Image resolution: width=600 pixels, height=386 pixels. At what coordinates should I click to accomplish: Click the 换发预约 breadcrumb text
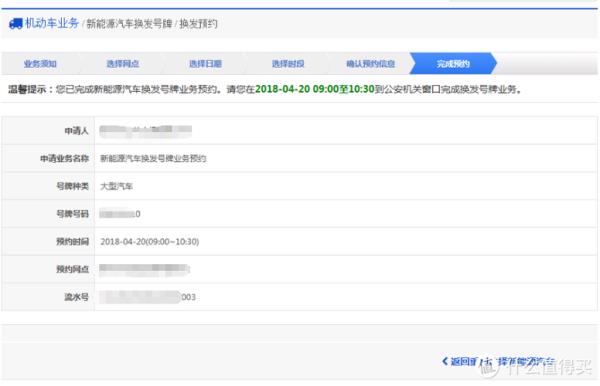(x=198, y=24)
